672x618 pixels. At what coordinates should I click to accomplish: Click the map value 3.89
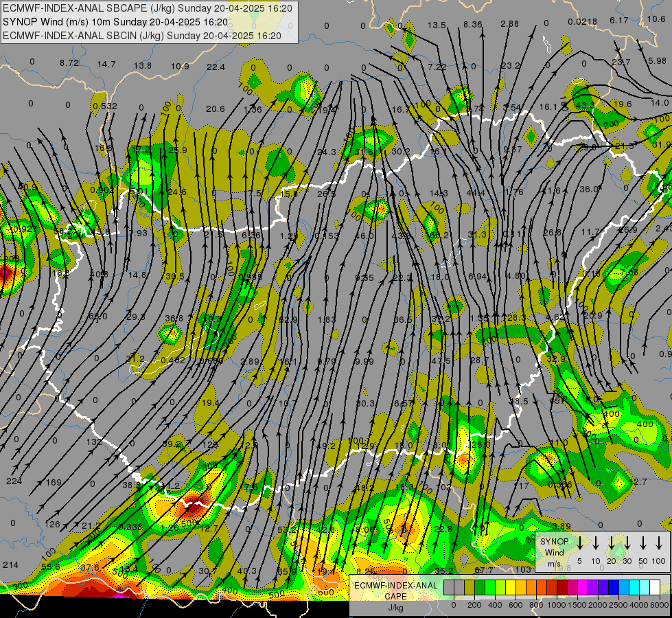tap(561, 526)
